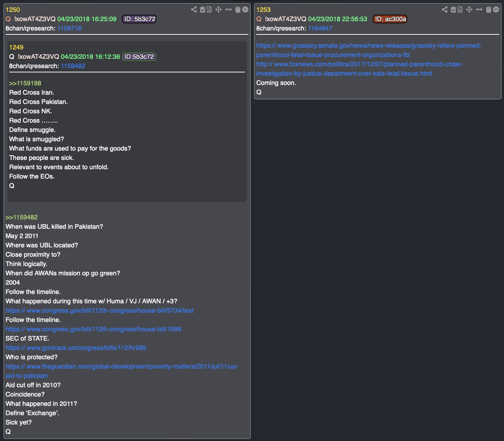Click the share icon on post 1253

coord(444,10)
